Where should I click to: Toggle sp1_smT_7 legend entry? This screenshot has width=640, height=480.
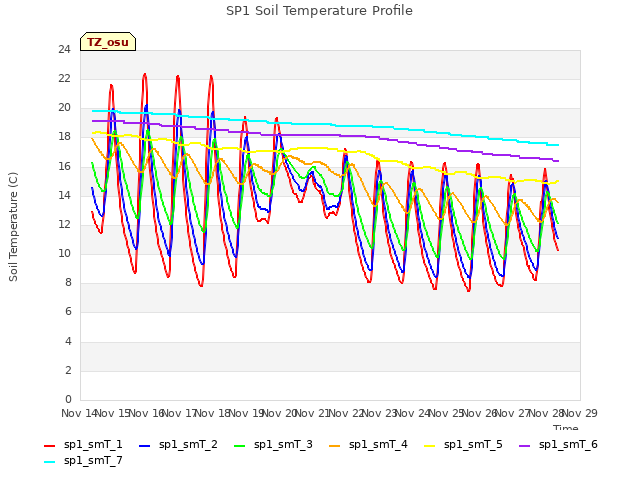point(83,460)
